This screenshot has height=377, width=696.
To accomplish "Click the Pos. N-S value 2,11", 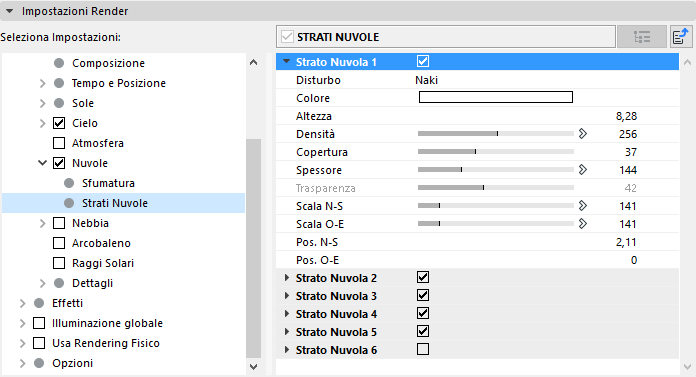I will (626, 242).
